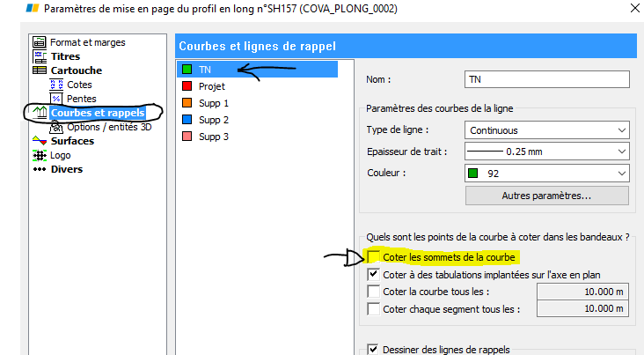Image resolution: width=644 pixels, height=355 pixels.
Task: Open the Surfaces section
Action: point(72,141)
